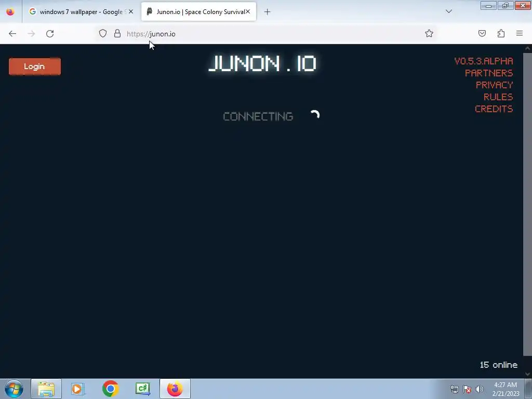Click the Firefox View icon in the tab bar
The height and width of the screenshot is (399, 532).
click(x=10, y=12)
